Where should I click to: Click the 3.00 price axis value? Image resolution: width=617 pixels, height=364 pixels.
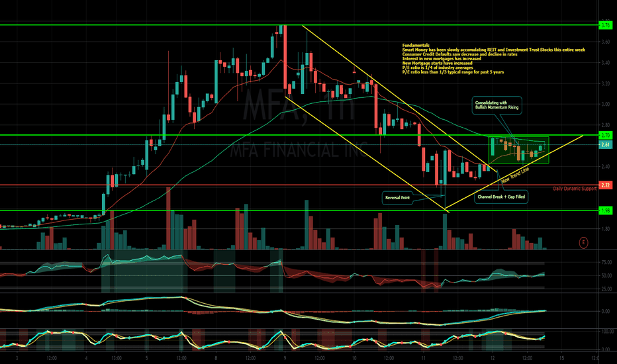pyautogui.click(x=606, y=105)
